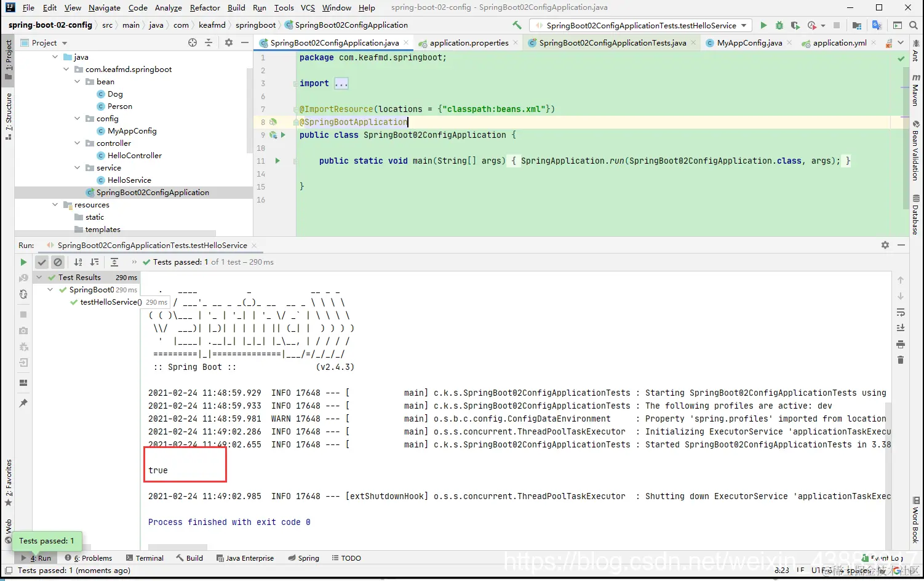Open the Java Enterprise tool window

[245, 558]
